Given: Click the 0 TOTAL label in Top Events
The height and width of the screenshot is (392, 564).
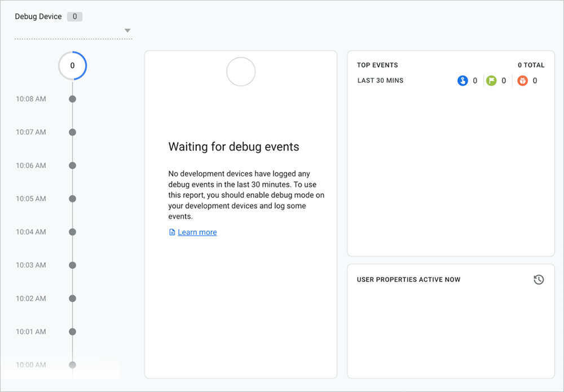Looking at the screenshot, I should tap(531, 65).
